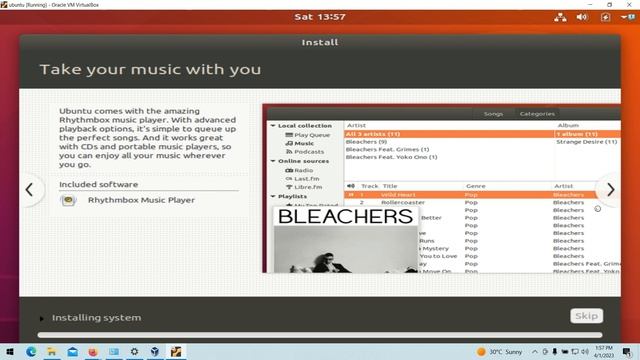Select the Rollercoaster track row
Image resolution: width=640 pixels, height=360 pixels.
pos(482,202)
